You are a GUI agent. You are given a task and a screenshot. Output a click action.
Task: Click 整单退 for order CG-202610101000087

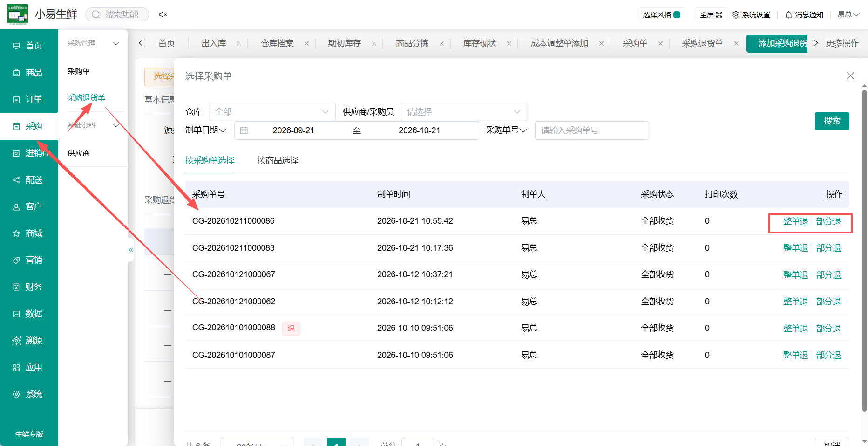coord(795,355)
